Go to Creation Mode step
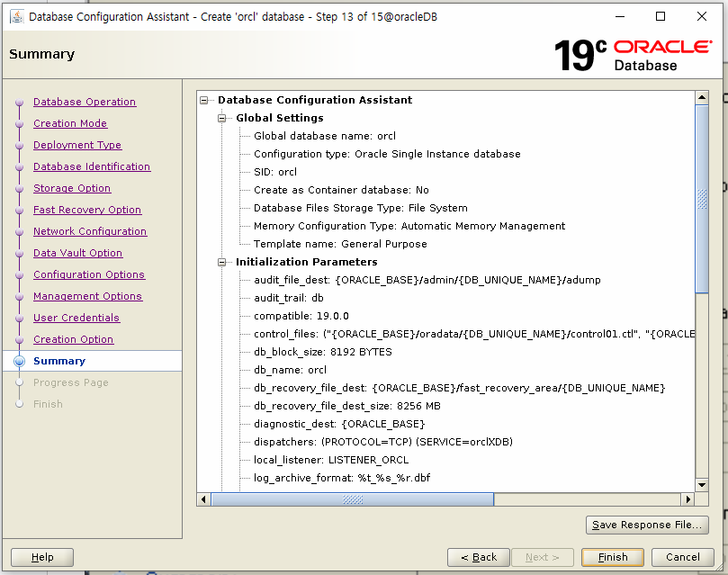The height and width of the screenshot is (575, 728). tap(70, 123)
